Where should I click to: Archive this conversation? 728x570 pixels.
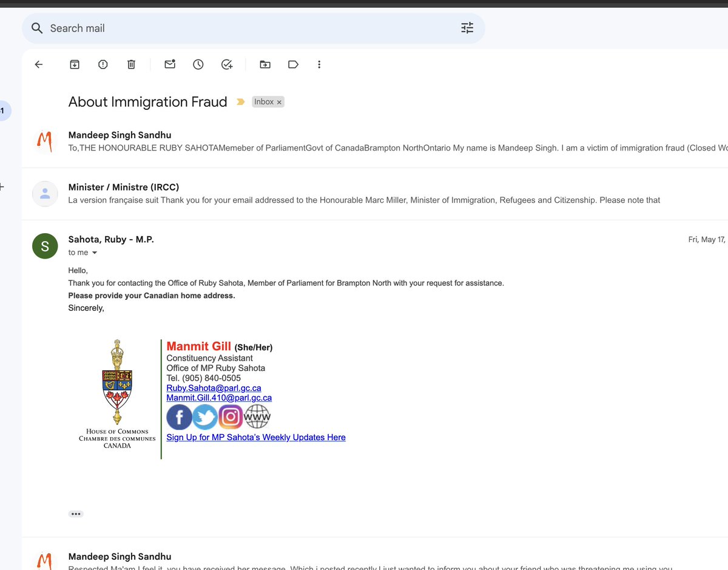pyautogui.click(x=75, y=64)
